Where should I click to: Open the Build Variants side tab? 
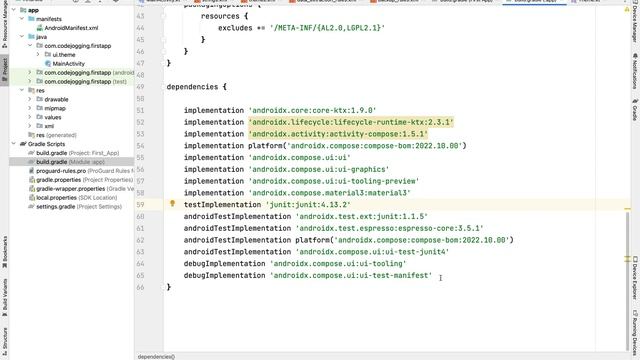tap(4, 298)
